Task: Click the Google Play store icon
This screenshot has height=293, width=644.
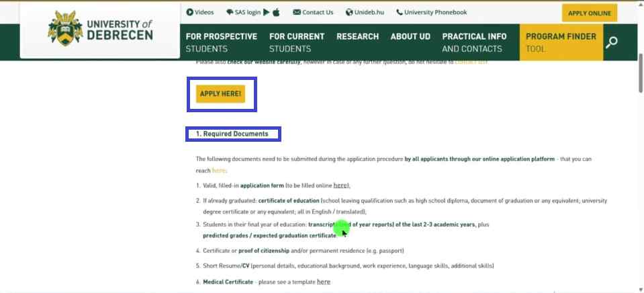Action: click(267, 12)
